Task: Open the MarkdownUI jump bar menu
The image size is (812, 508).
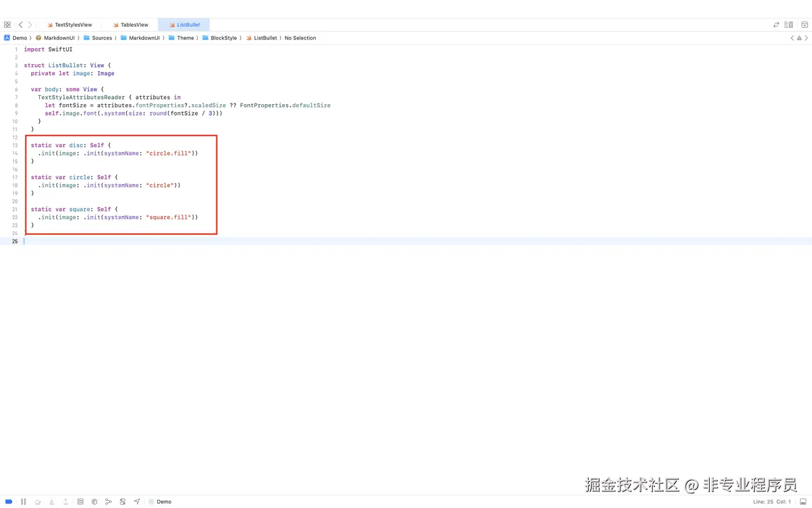Action: point(57,38)
